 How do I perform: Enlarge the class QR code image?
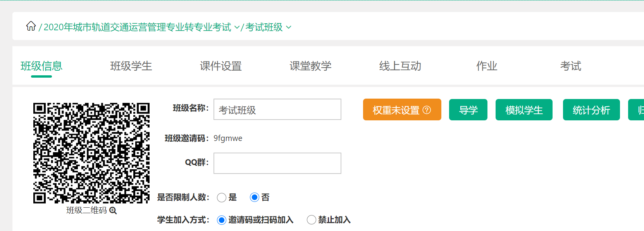click(91, 153)
